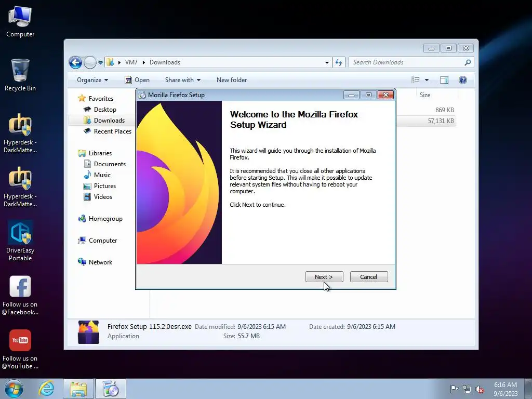Open the Share with menu

[x=182, y=80]
